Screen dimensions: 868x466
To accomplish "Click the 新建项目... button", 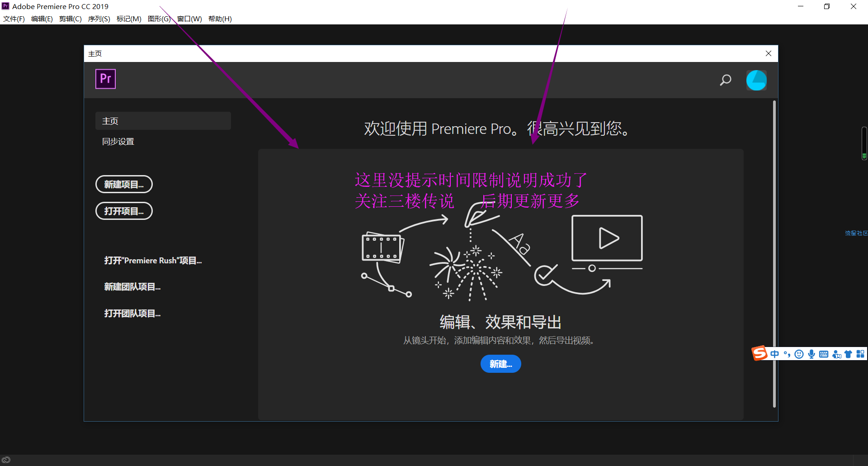I will (x=124, y=184).
